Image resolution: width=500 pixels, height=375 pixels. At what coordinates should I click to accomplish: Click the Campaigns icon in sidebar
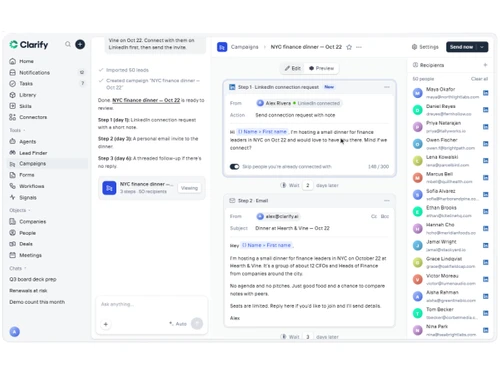(13, 164)
